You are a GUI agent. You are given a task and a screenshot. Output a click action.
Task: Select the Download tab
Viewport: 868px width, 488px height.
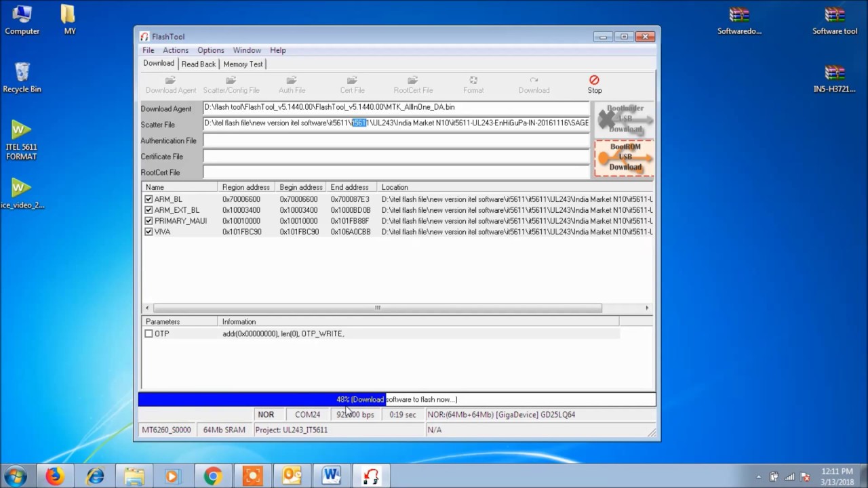click(159, 63)
